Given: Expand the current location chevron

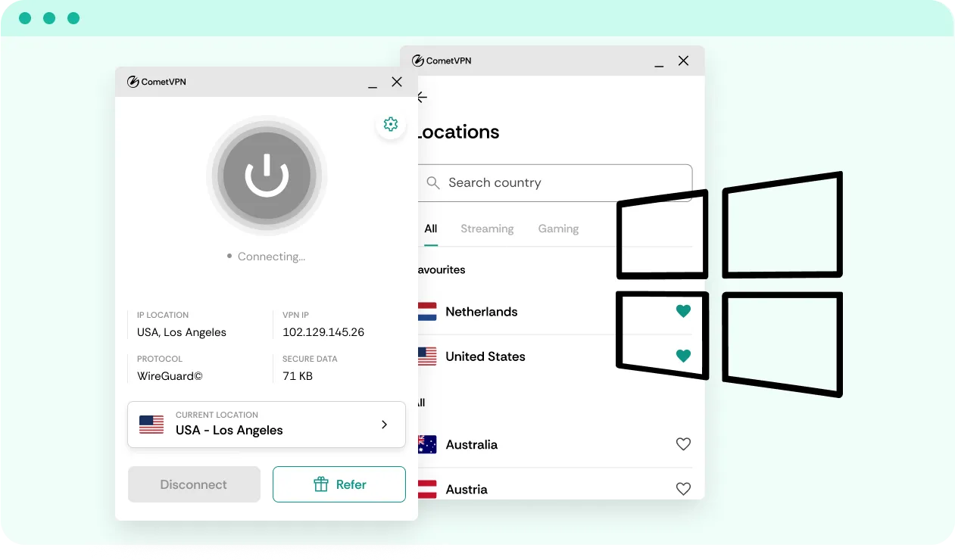Looking at the screenshot, I should tap(384, 425).
